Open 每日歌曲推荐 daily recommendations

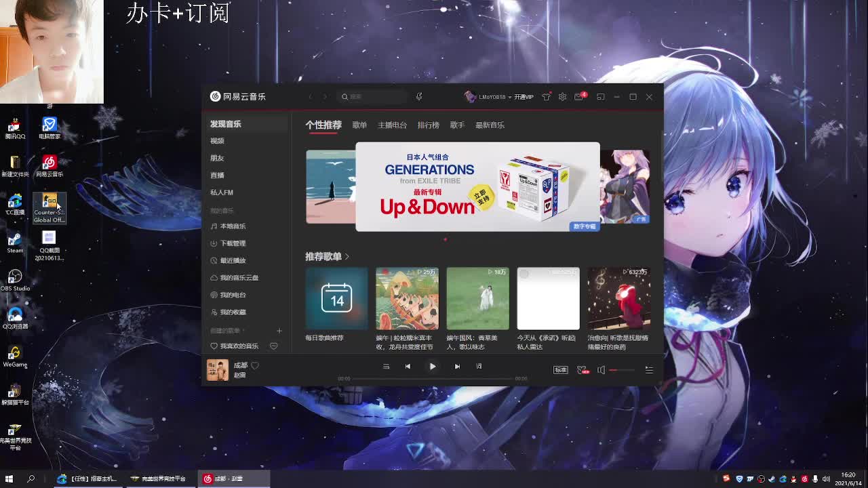[x=336, y=298]
